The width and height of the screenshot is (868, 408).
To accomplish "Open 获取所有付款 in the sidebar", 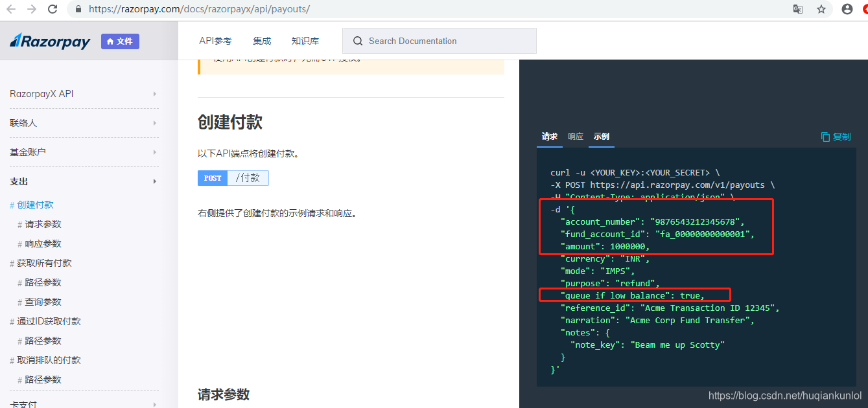I will tap(44, 263).
